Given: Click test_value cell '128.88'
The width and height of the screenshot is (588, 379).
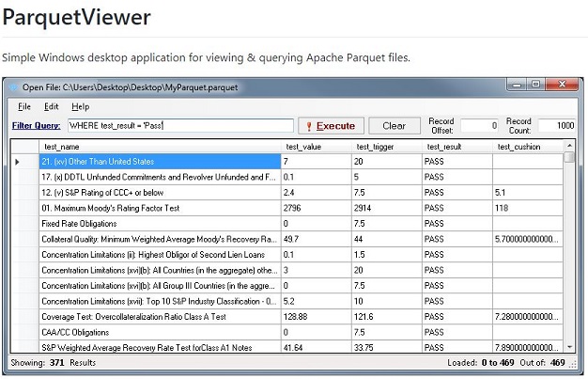Looking at the screenshot, I should click(x=317, y=317).
